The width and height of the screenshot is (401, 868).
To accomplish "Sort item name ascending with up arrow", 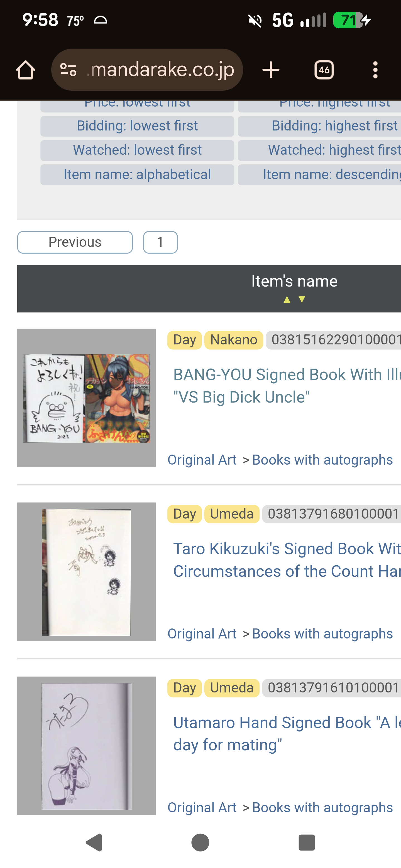I will tap(287, 300).
